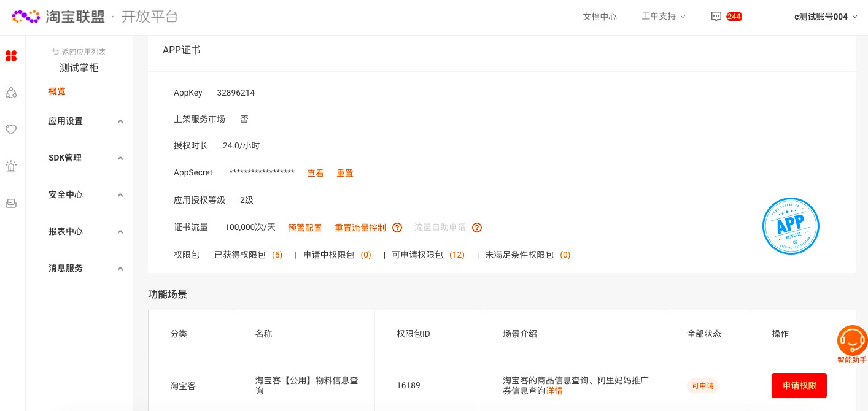Click the 淘宝客 category cell
The height and width of the screenshot is (411, 868).
tap(183, 386)
